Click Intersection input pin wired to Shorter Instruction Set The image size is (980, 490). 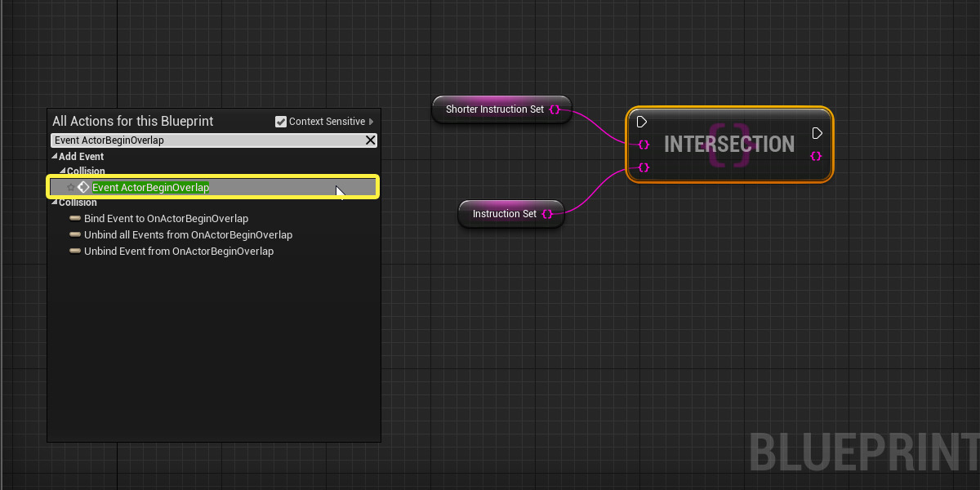[x=644, y=145]
